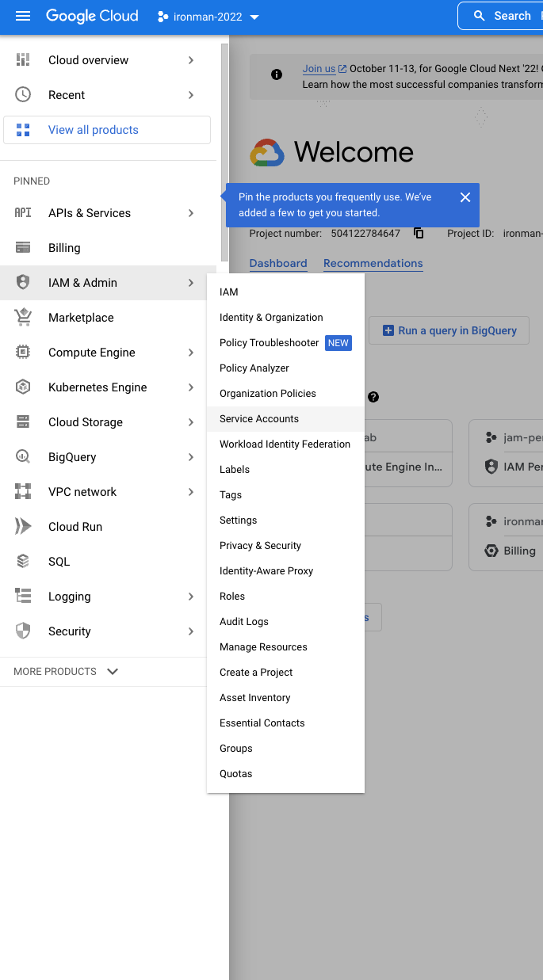
Task: Click the Kubernetes Engine hexagon icon
Action: click(23, 387)
